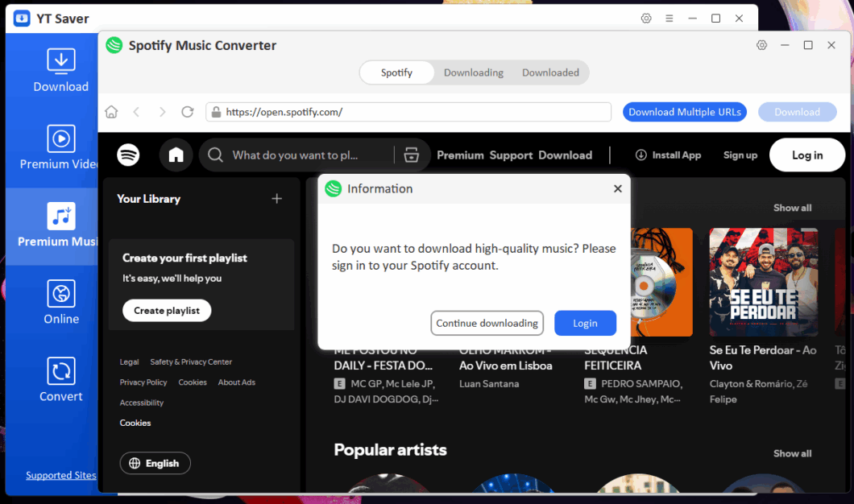Viewport: 854px width, 504px height.
Task: Open the hamburger menu in YT Saver titlebar
Action: (669, 18)
